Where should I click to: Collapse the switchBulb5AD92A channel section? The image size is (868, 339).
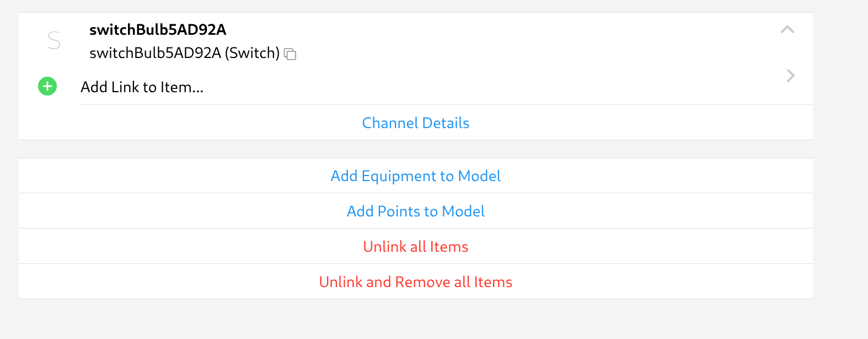pyautogui.click(x=787, y=30)
